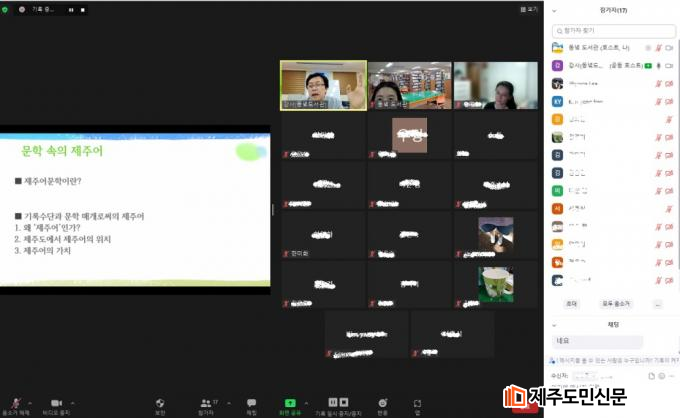Stop the recording in the top-left indicator

click(x=83, y=9)
